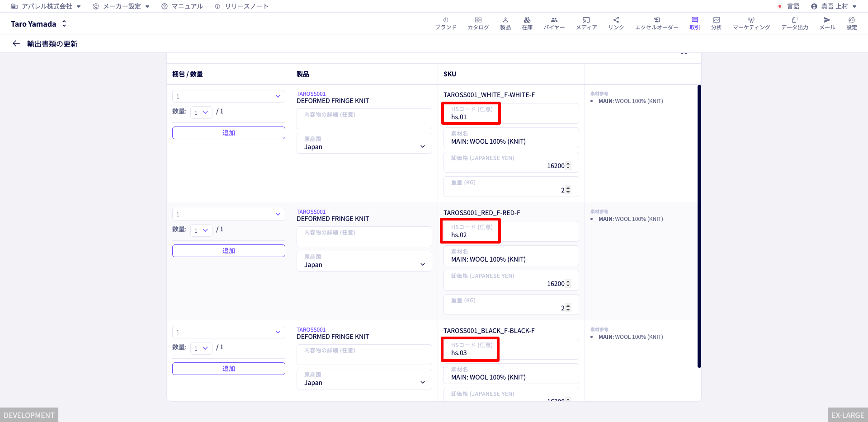Open 数量 dropdown in the BLACK SKU row

(x=201, y=348)
